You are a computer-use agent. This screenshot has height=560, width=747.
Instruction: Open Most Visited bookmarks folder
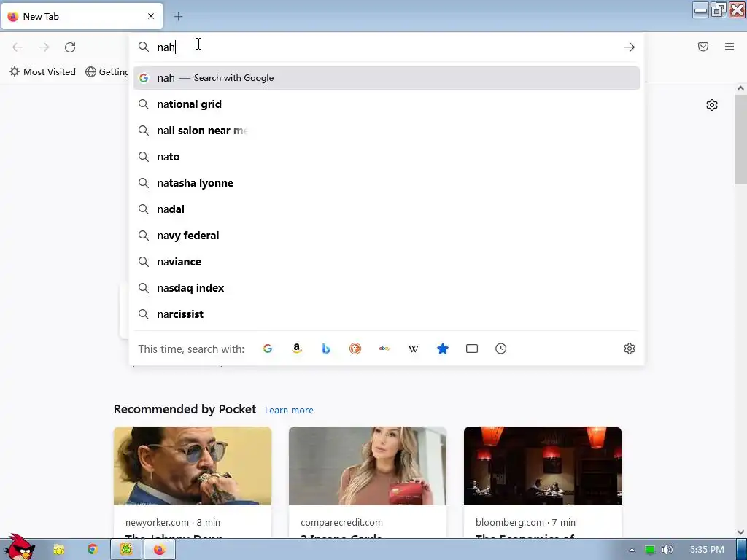(x=42, y=72)
